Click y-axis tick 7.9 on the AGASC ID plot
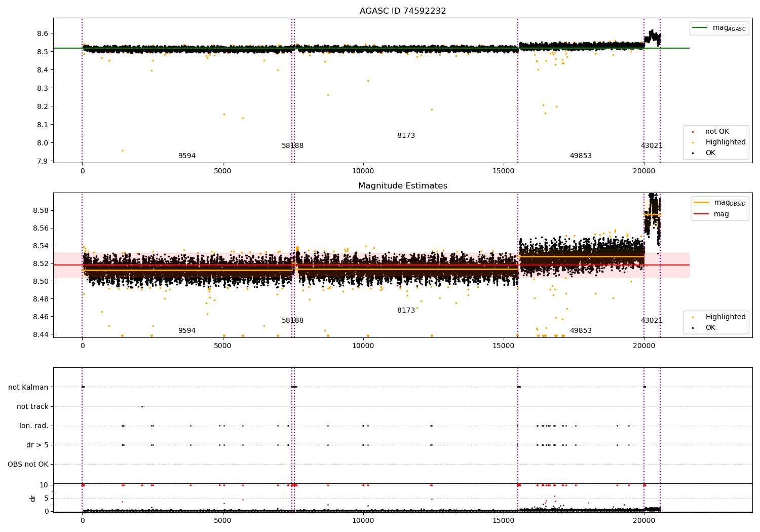Image resolution: width=760 pixels, height=532 pixels. (x=42, y=162)
